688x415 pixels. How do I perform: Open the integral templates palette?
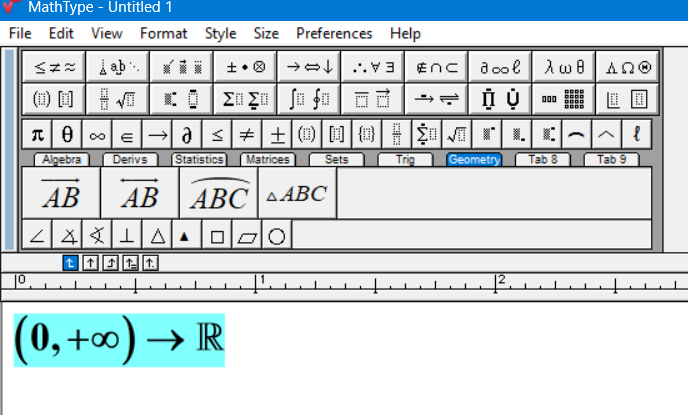309,99
